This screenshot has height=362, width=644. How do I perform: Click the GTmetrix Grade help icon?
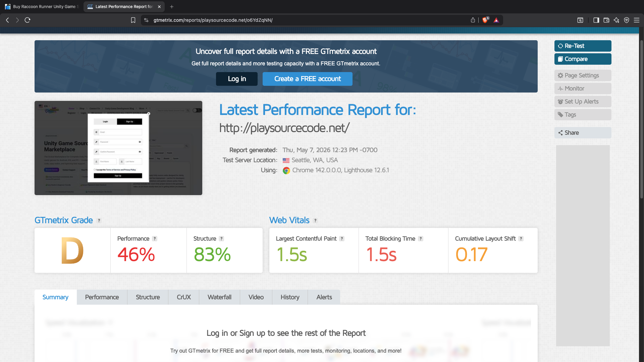pos(99,221)
